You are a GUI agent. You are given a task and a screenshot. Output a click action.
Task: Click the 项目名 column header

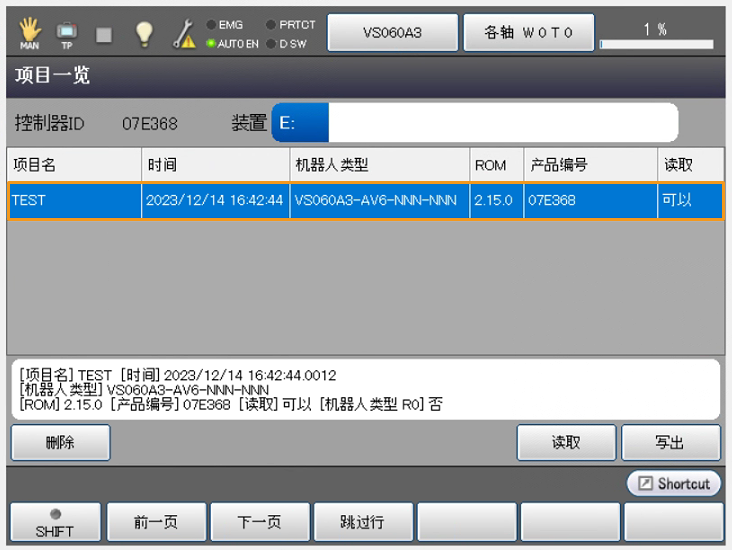[74, 165]
